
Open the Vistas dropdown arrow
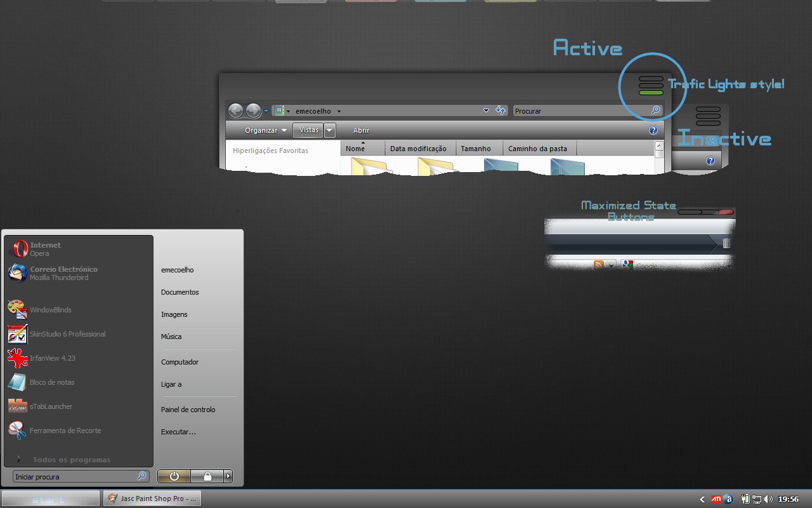330,130
